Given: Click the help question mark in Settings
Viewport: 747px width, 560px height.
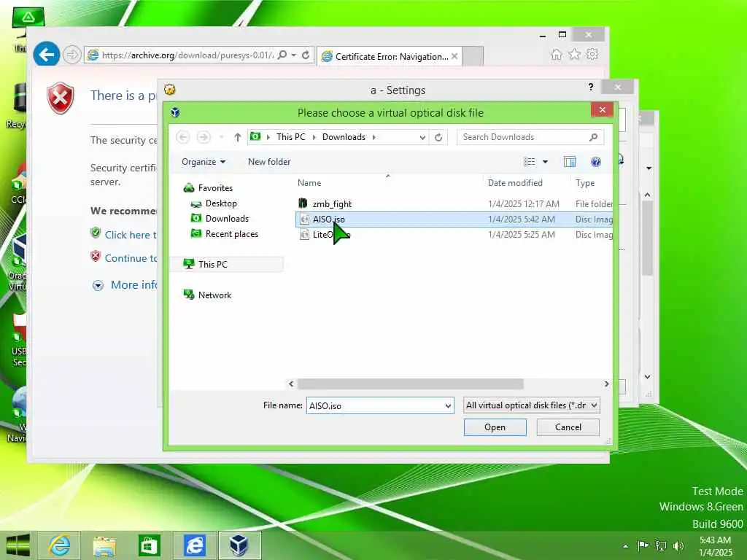Looking at the screenshot, I should click(x=591, y=87).
